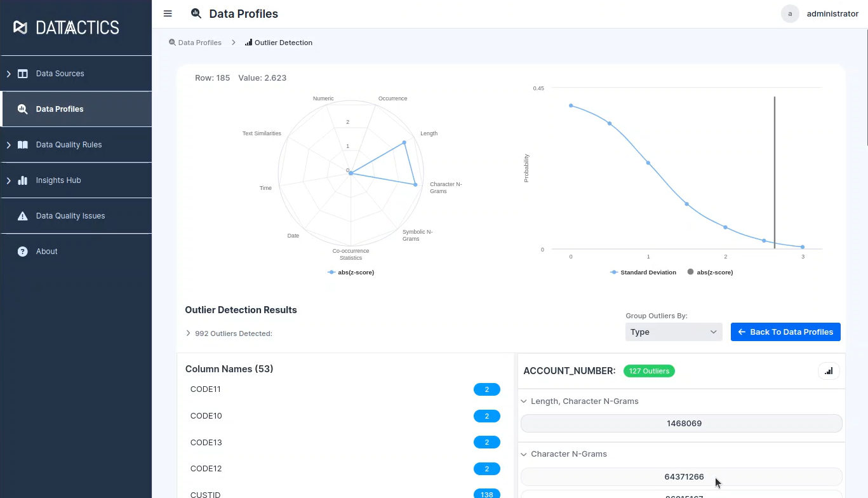Toggle the abs(z-score) legend under the radar chart

[x=351, y=272]
